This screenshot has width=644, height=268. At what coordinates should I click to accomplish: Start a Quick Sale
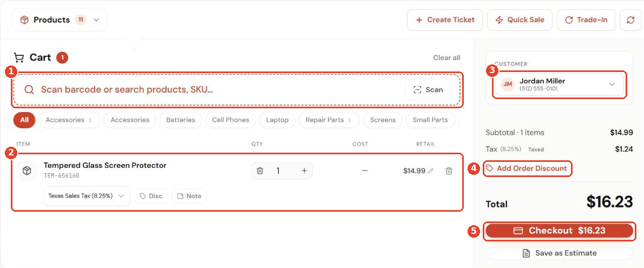(x=520, y=19)
